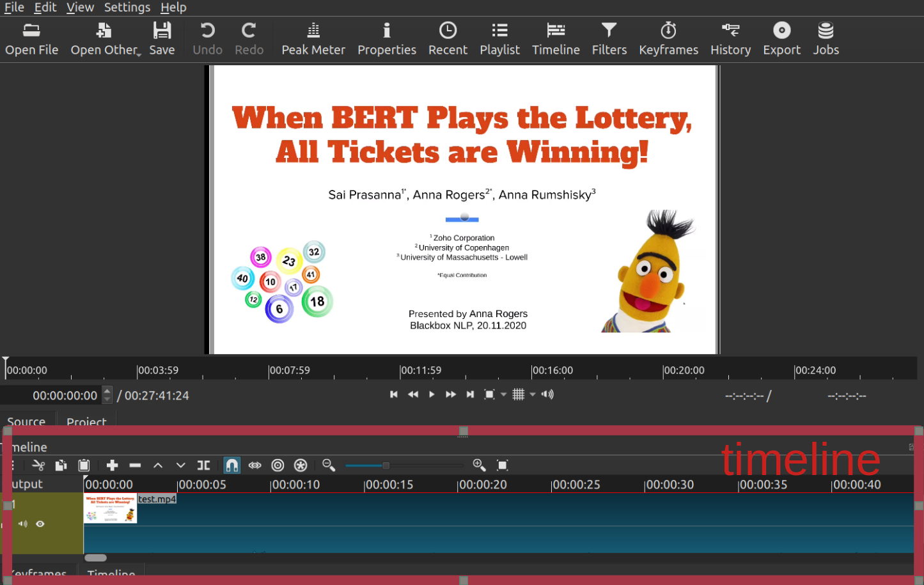
Task: Show the Peak Meter panel
Action: pos(313,39)
